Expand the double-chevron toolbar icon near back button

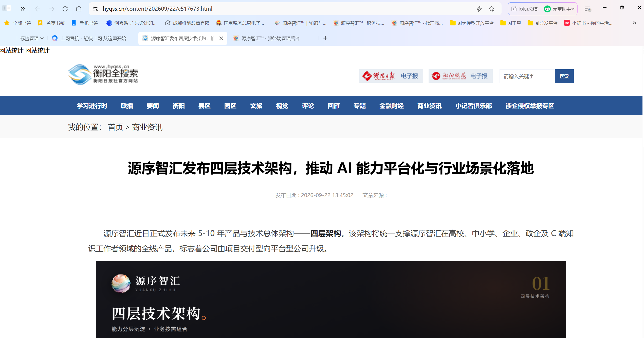click(23, 9)
